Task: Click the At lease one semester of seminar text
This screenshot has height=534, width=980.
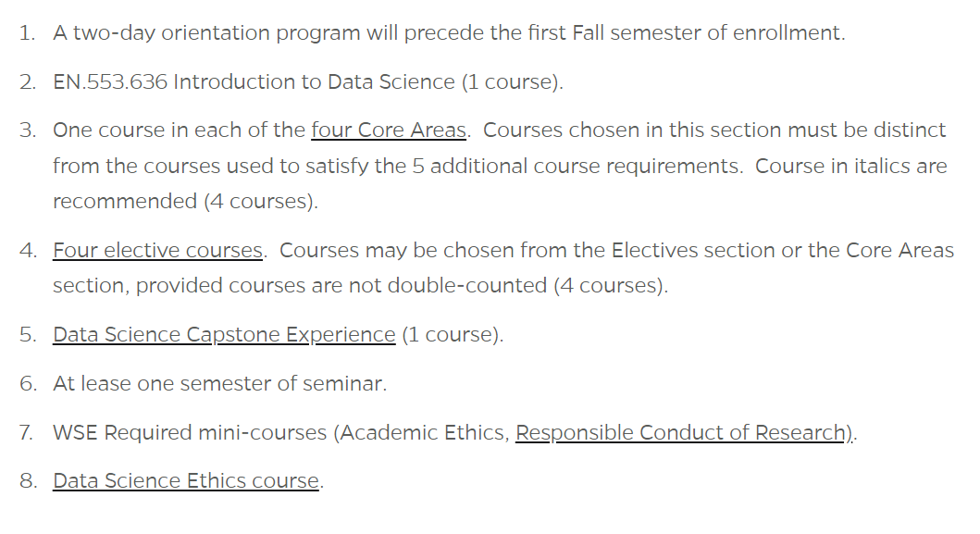Action: pyautogui.click(x=220, y=383)
